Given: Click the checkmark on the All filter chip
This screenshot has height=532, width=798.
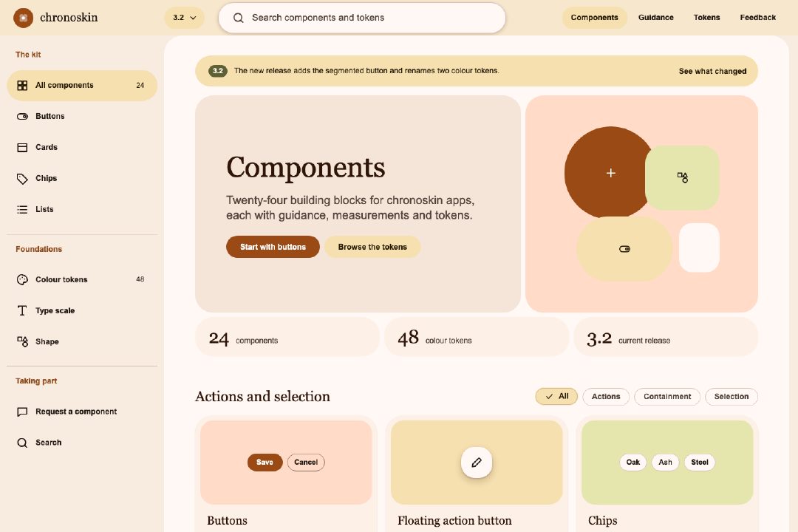Looking at the screenshot, I should tap(549, 397).
